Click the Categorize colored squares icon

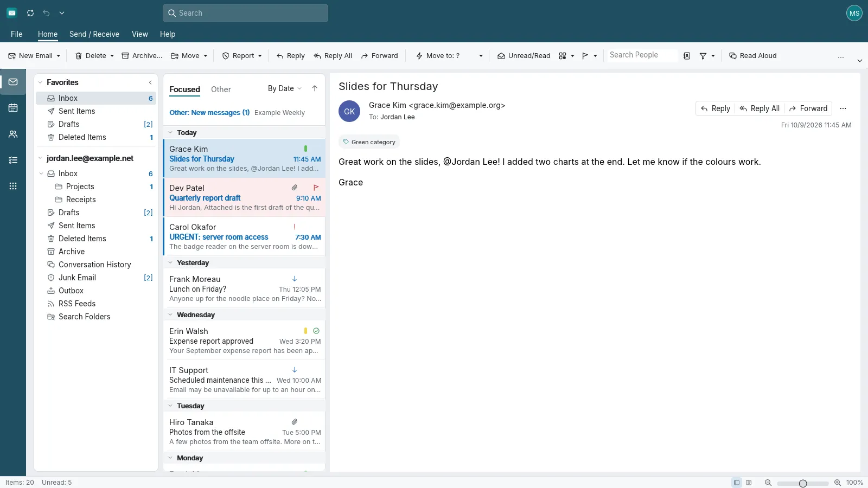(563, 56)
